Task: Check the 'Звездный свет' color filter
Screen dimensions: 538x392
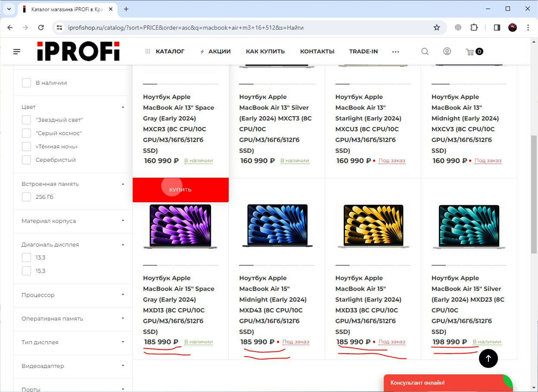Action: (26, 120)
